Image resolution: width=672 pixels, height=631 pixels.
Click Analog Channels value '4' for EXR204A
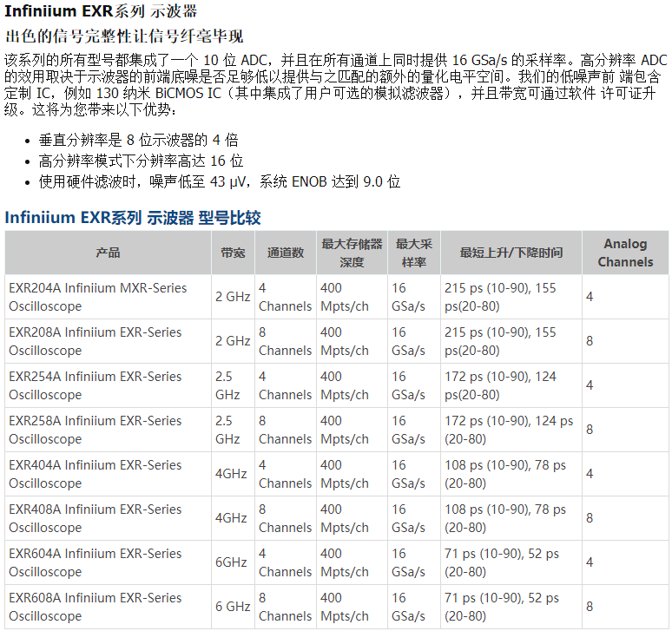pyautogui.click(x=590, y=297)
